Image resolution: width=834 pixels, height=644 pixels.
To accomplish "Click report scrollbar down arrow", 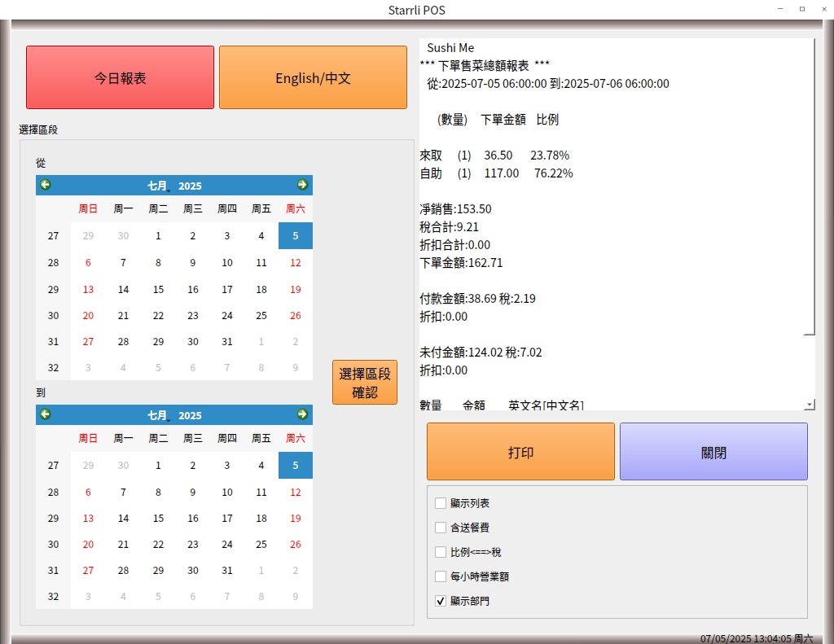I will [x=809, y=404].
